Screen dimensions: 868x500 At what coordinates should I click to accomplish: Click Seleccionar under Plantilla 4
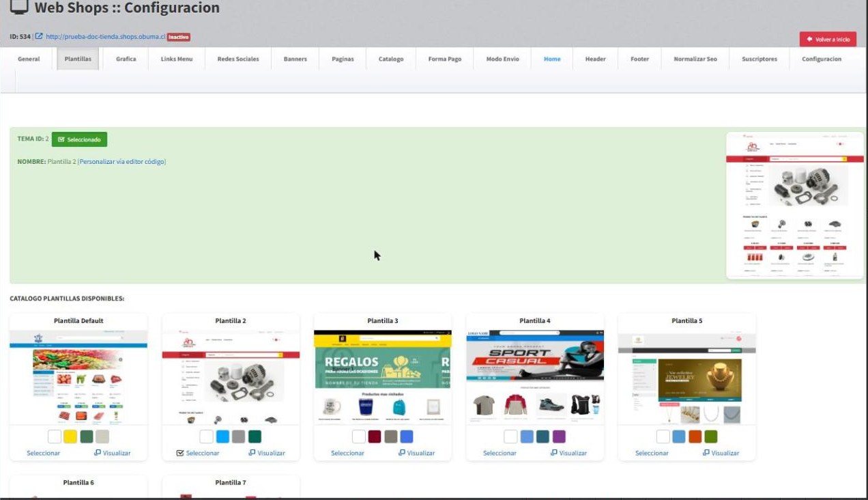pyautogui.click(x=500, y=453)
